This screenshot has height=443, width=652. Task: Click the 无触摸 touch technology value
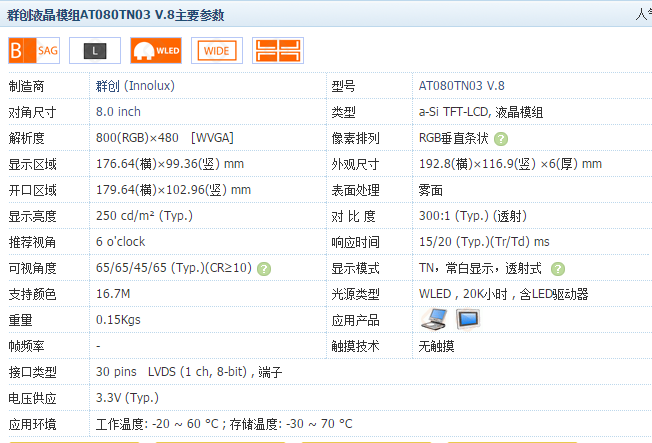point(437,346)
